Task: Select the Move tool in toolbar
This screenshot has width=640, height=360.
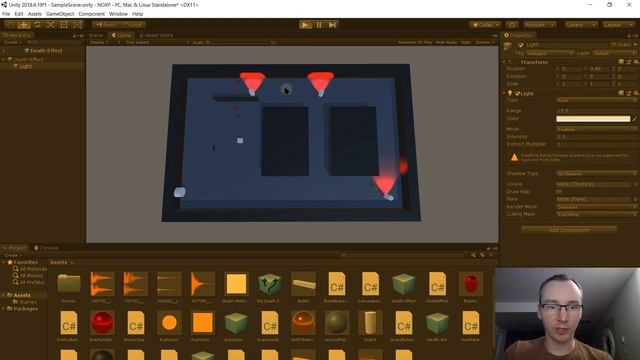Action: [x=24, y=25]
